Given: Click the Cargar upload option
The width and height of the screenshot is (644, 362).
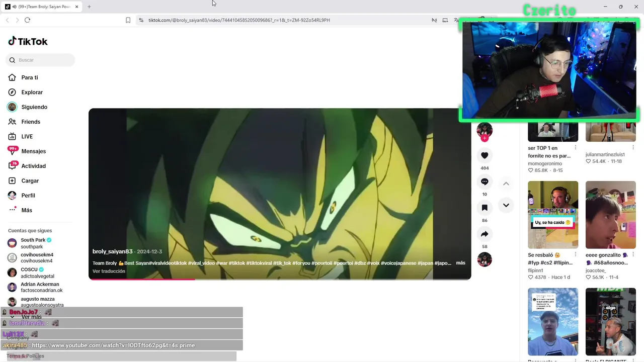Looking at the screenshot, I should (x=30, y=181).
